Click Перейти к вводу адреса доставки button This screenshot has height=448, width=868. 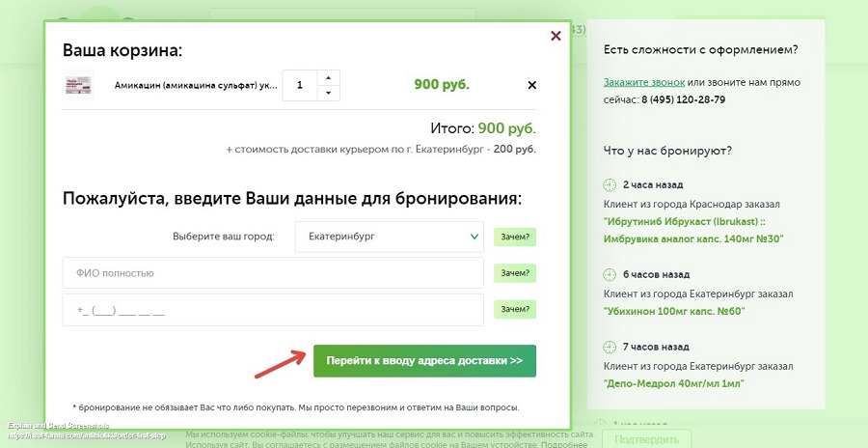424,361
